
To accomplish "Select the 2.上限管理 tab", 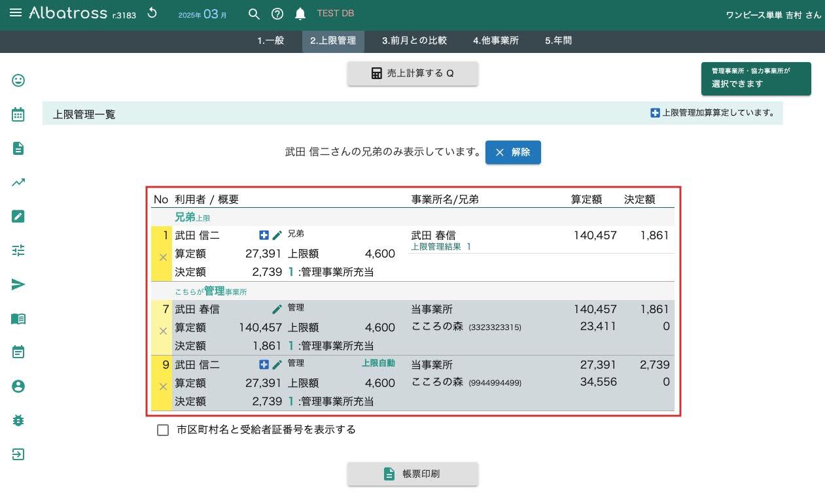I will (x=333, y=41).
